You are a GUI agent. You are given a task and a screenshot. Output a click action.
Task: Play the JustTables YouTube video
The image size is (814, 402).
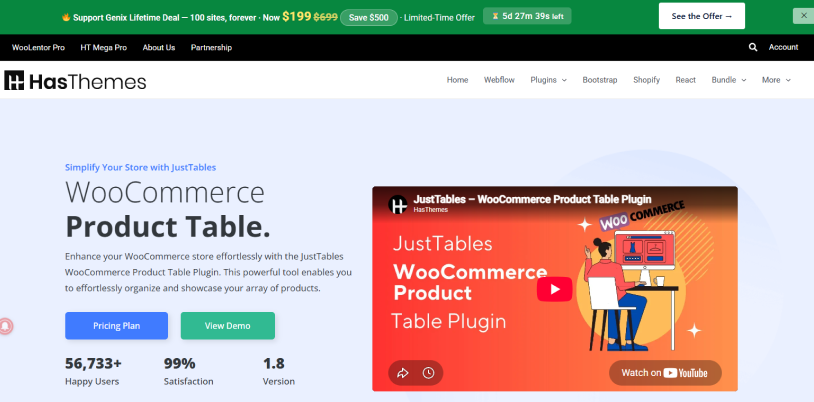click(554, 289)
